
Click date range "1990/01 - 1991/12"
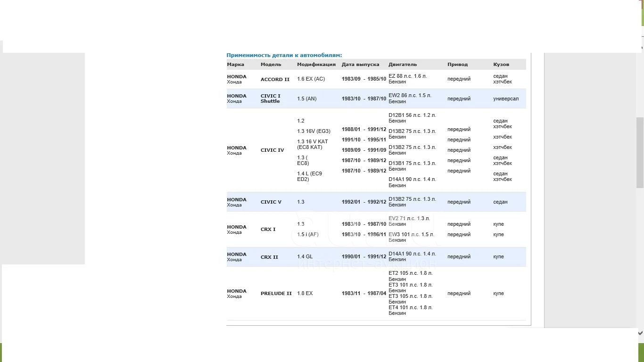point(363,257)
